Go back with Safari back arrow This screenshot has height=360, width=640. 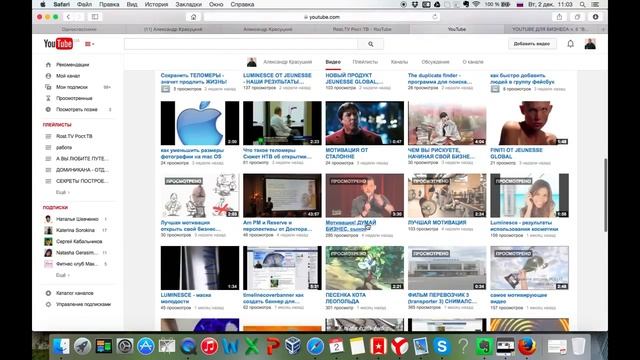[69, 17]
